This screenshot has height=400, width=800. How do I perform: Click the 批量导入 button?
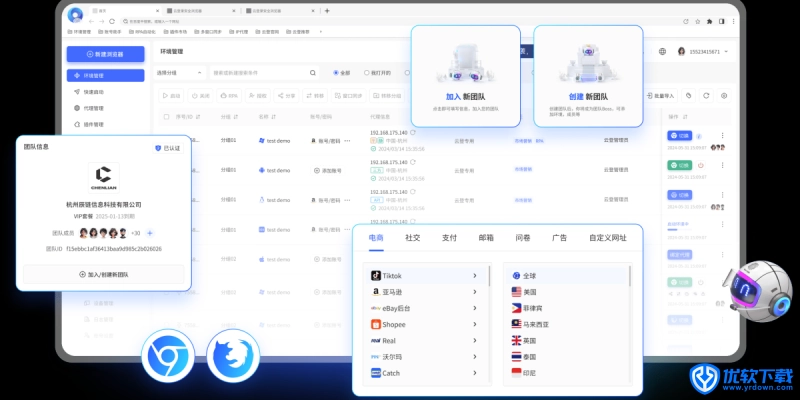coord(661,95)
